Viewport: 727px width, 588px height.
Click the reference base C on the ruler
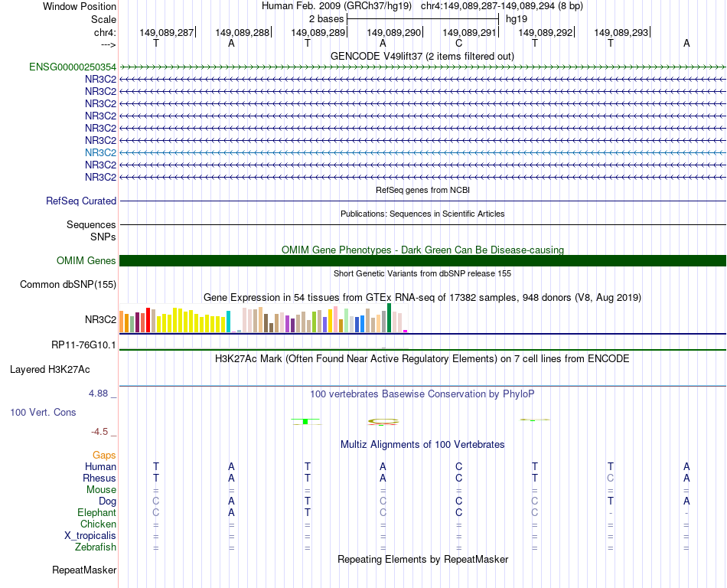point(458,44)
